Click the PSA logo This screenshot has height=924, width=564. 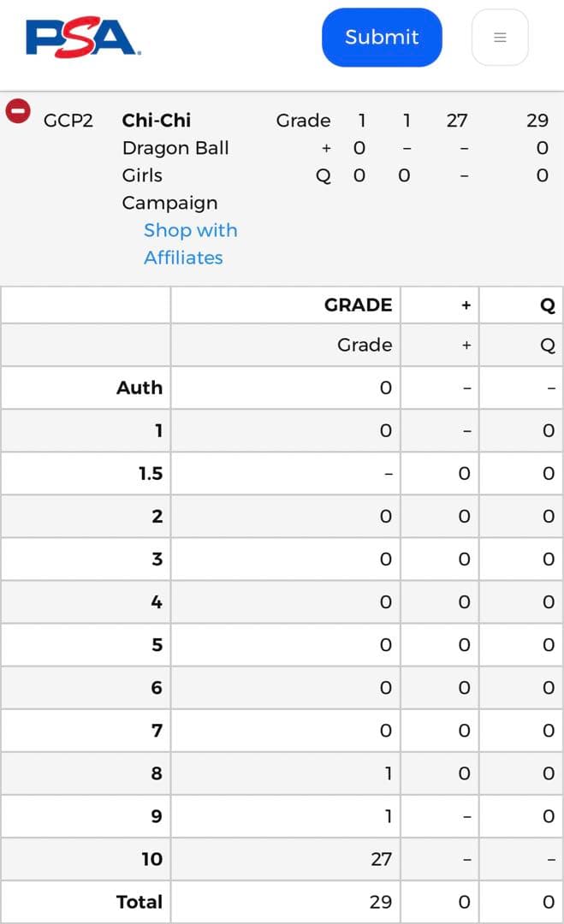click(83, 38)
